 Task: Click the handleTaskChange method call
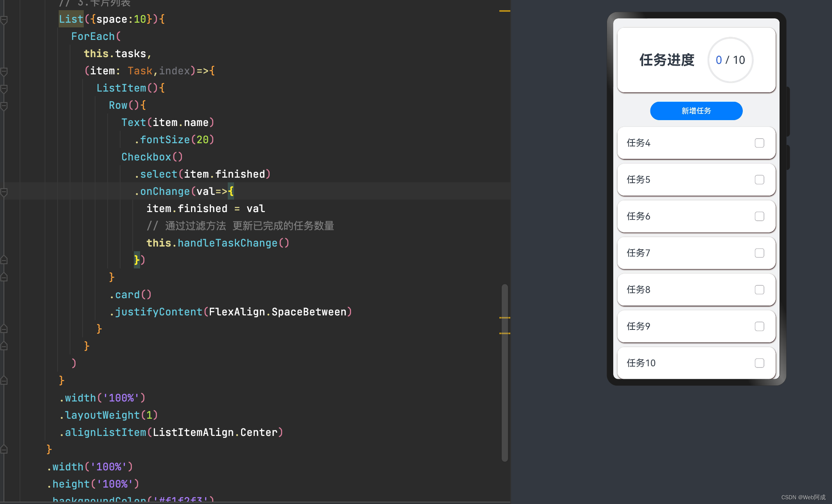[x=227, y=243]
